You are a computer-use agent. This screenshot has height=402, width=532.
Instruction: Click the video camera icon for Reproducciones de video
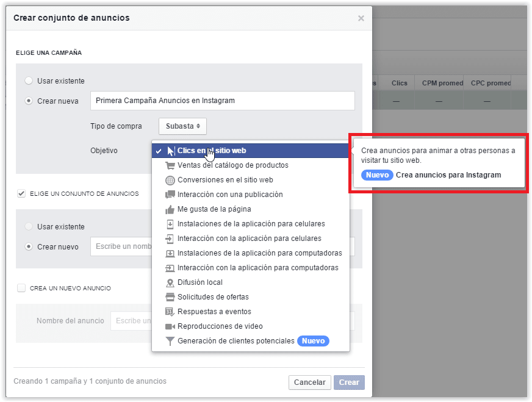click(170, 326)
